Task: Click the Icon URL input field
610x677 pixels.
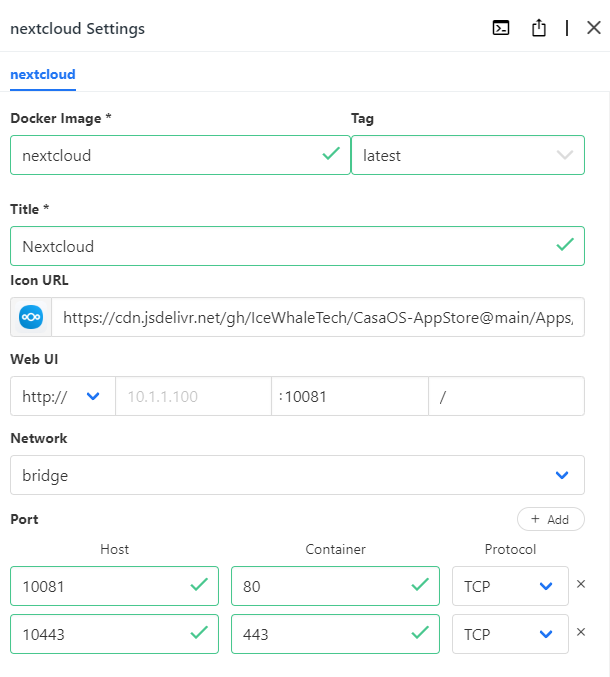Action: [317, 317]
